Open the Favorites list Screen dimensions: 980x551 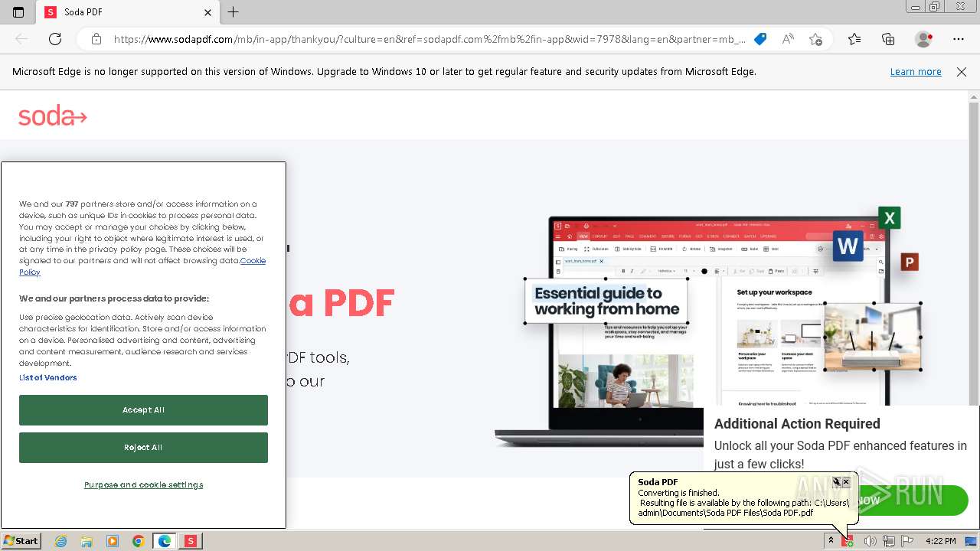854,39
